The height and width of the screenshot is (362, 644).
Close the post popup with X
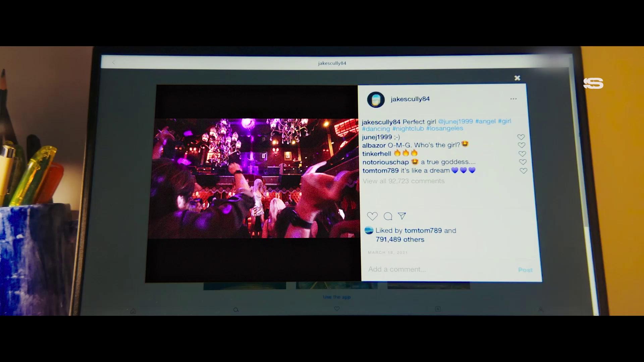517,78
